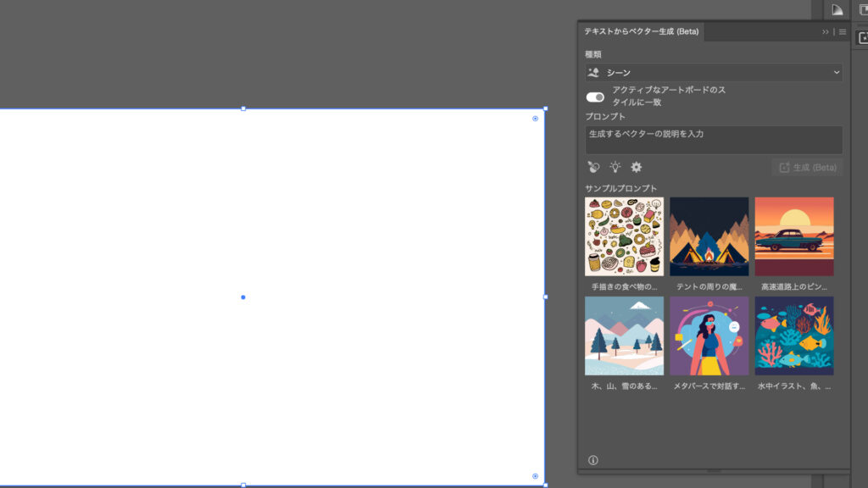This screenshot has height=488, width=868.
Task: Open the panel flyout menu icon
Action: (x=842, y=32)
